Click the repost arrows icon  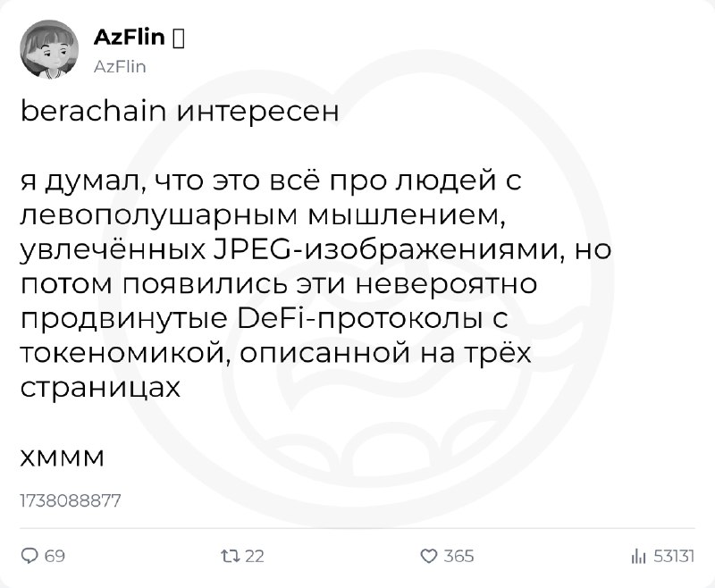pyautogui.click(x=230, y=556)
